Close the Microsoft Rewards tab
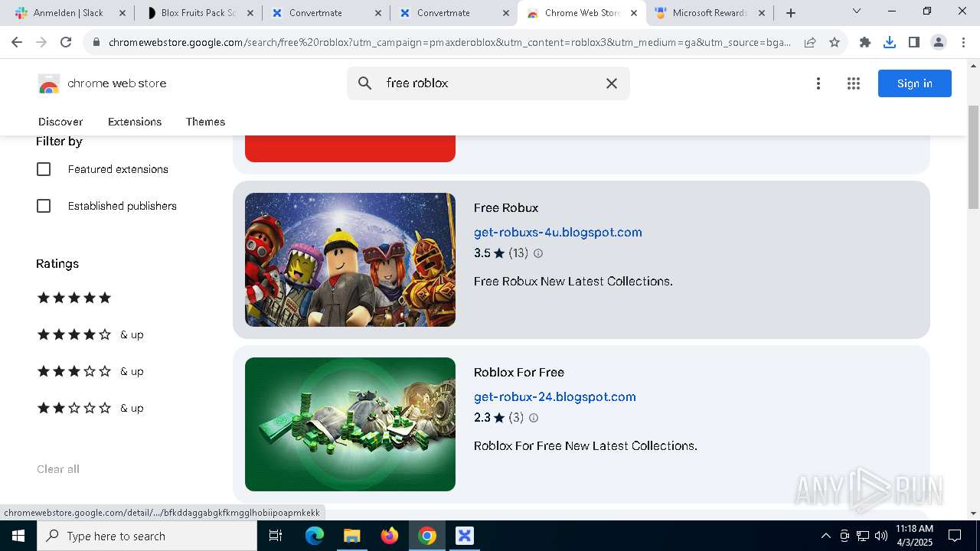Screen dimensions: 980x551 [x=761, y=13]
